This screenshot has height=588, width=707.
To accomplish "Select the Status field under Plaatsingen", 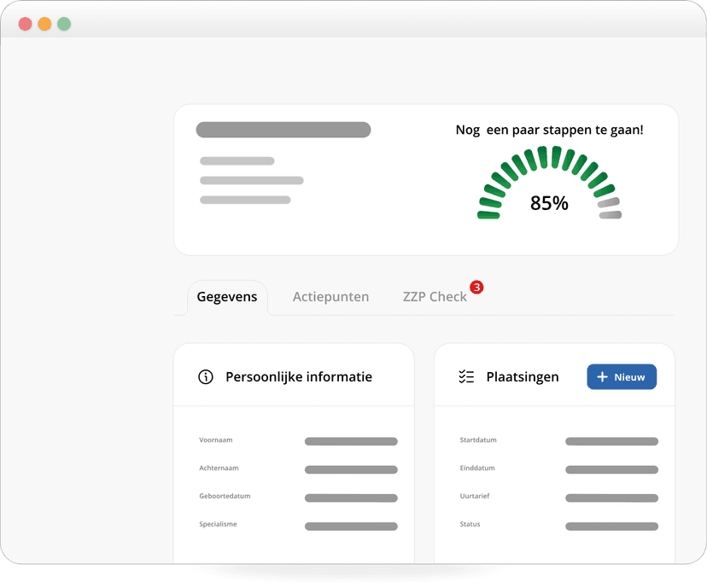I will [611, 525].
